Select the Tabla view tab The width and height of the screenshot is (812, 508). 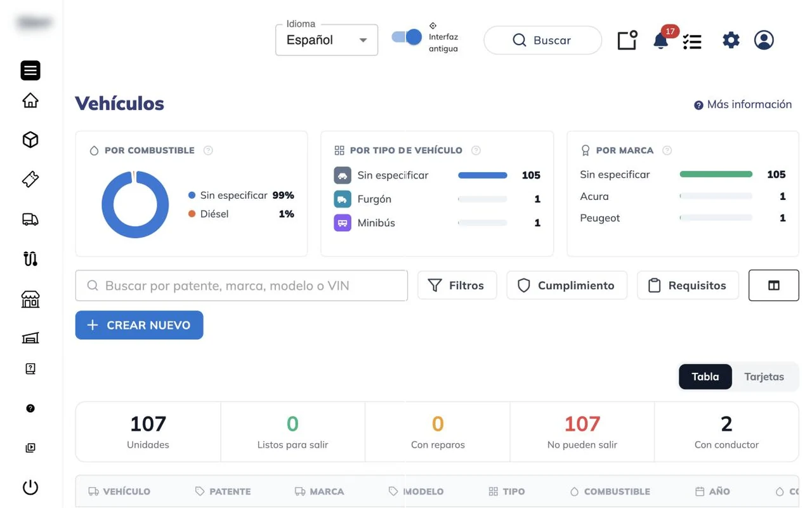pos(705,377)
